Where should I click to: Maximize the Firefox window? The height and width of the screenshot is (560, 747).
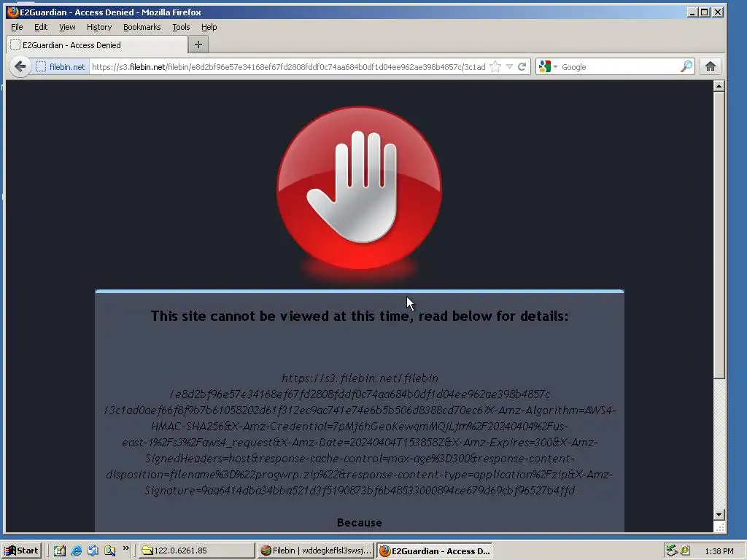[x=705, y=12]
